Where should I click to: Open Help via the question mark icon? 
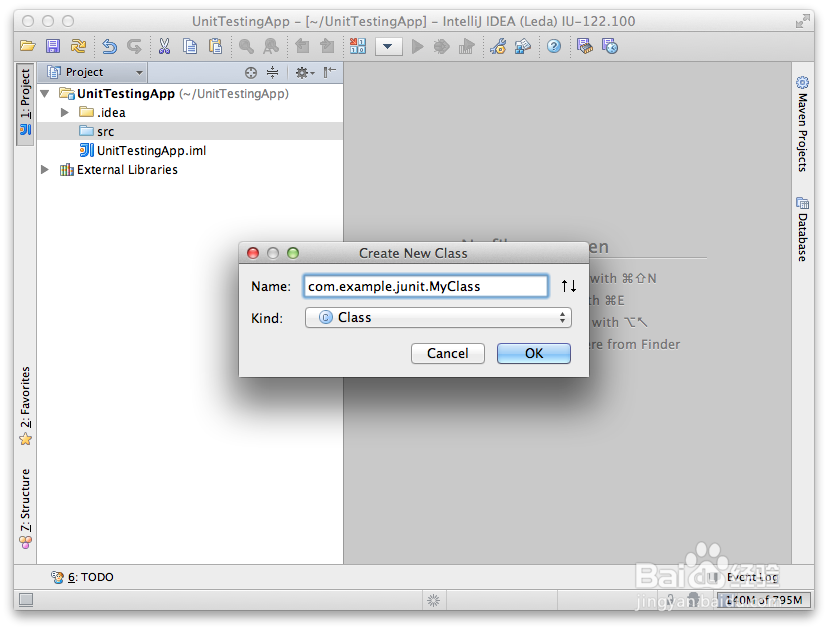552,46
